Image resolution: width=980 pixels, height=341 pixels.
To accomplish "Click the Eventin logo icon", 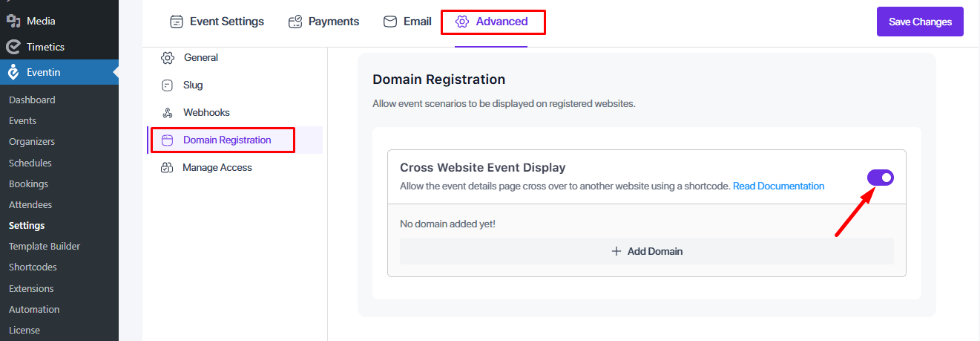I will (x=13, y=73).
